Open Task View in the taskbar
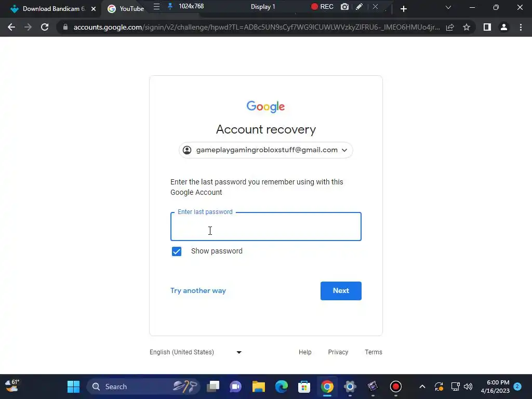Viewport: 532px width, 399px height. tap(213, 387)
